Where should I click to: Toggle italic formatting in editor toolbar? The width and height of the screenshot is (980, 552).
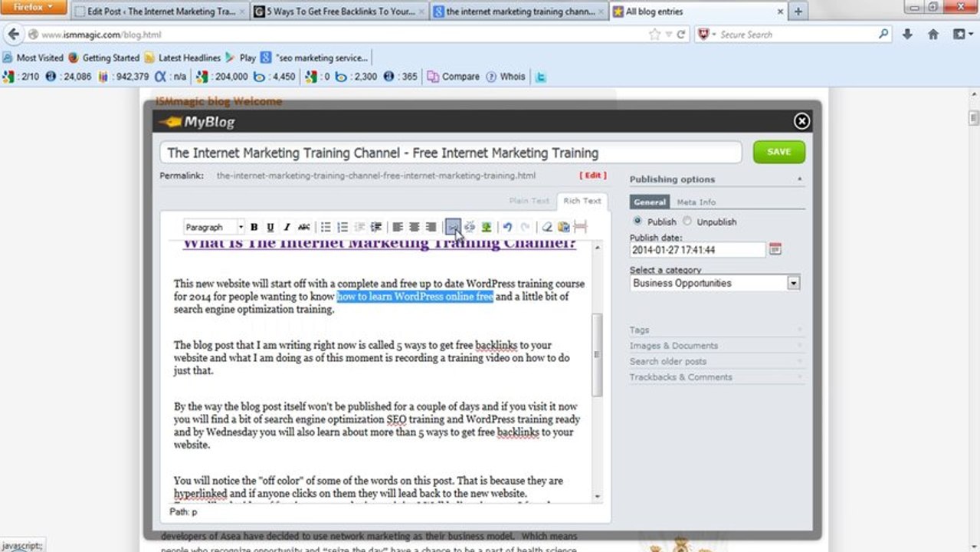pyautogui.click(x=287, y=227)
